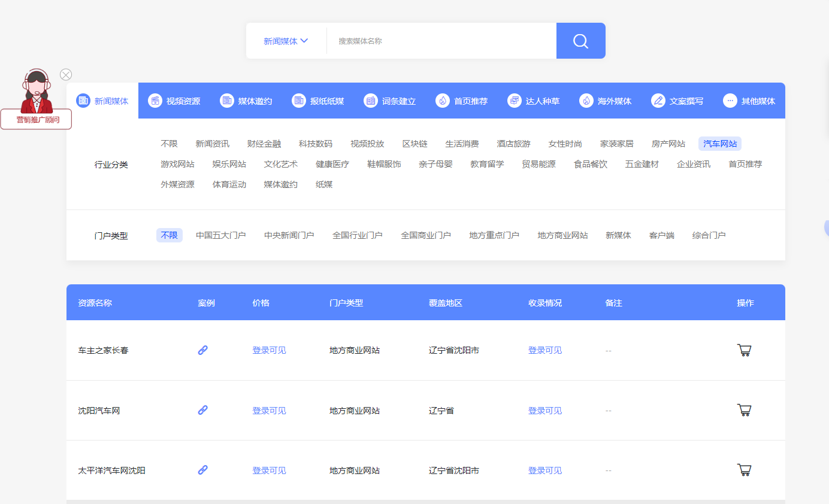The height and width of the screenshot is (504, 829).
Task: Click 登录可见 price link for 车主之家长春
Action: tap(269, 351)
